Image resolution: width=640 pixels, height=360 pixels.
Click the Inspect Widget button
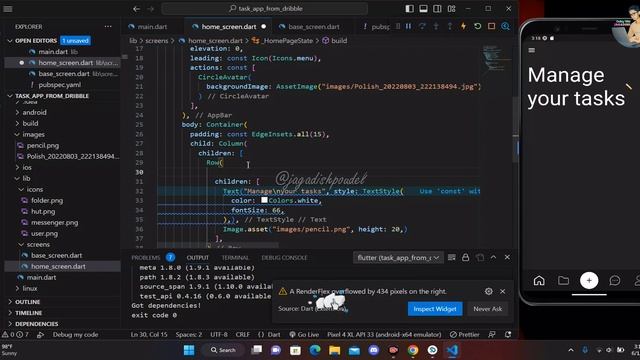(x=435, y=309)
